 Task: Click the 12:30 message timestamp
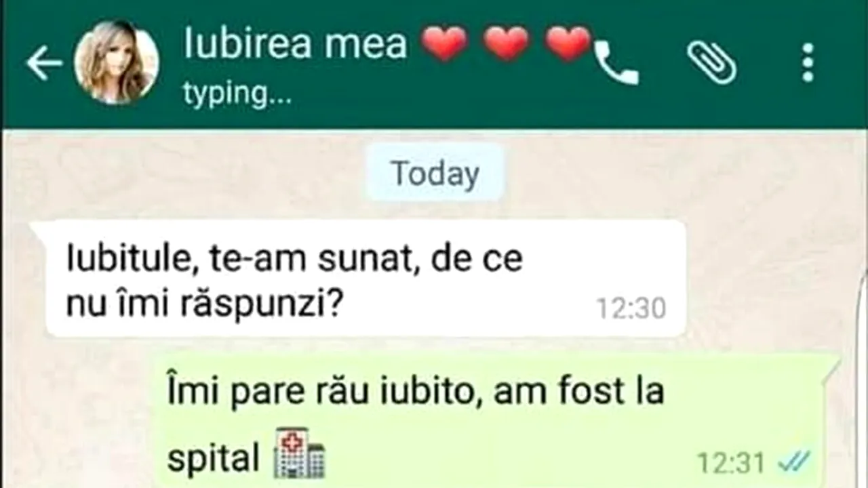click(x=631, y=309)
